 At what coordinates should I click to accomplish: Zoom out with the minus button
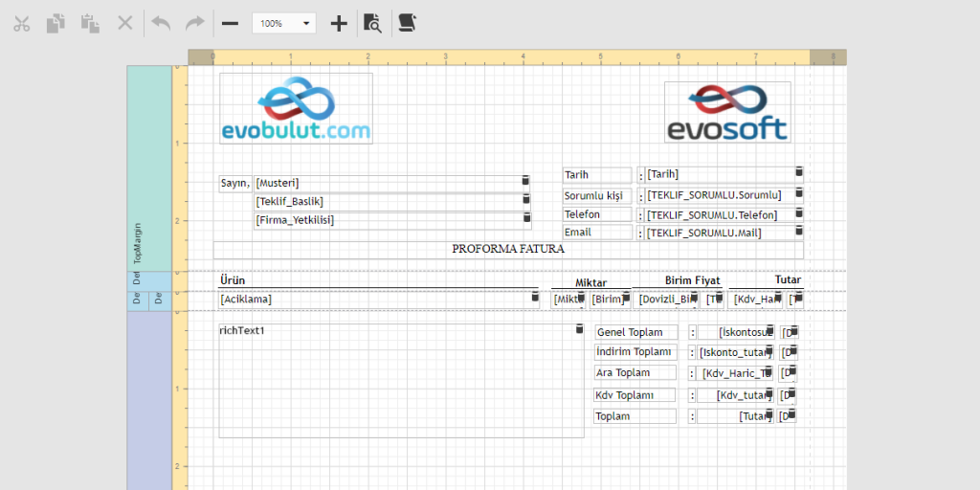click(230, 23)
